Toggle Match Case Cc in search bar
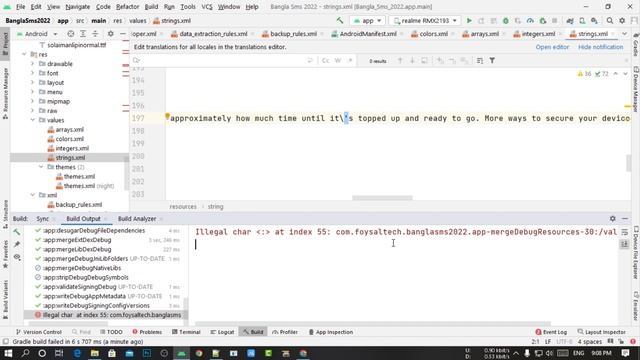The image size is (640, 360). (325, 60)
